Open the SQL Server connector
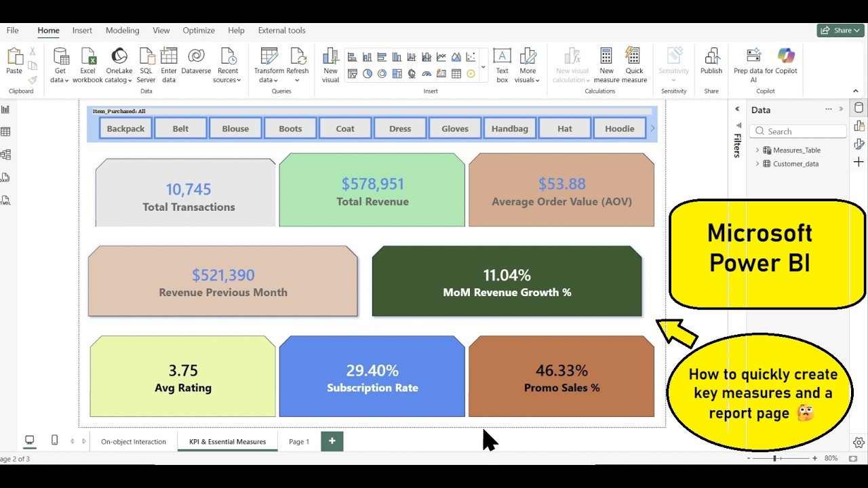868x488 pixels. pos(146,65)
